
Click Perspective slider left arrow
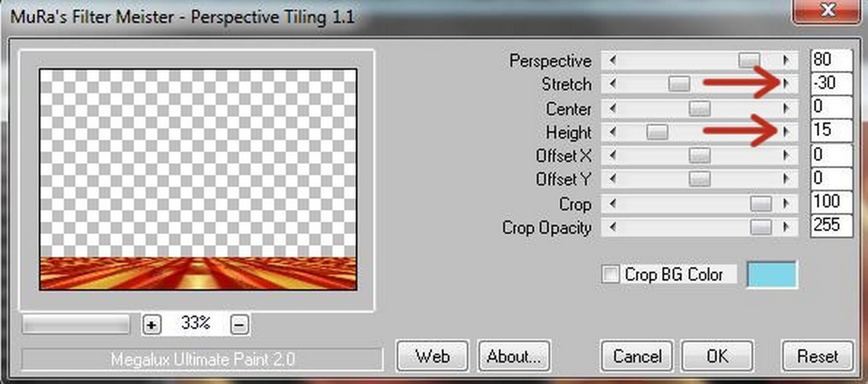tap(612, 60)
